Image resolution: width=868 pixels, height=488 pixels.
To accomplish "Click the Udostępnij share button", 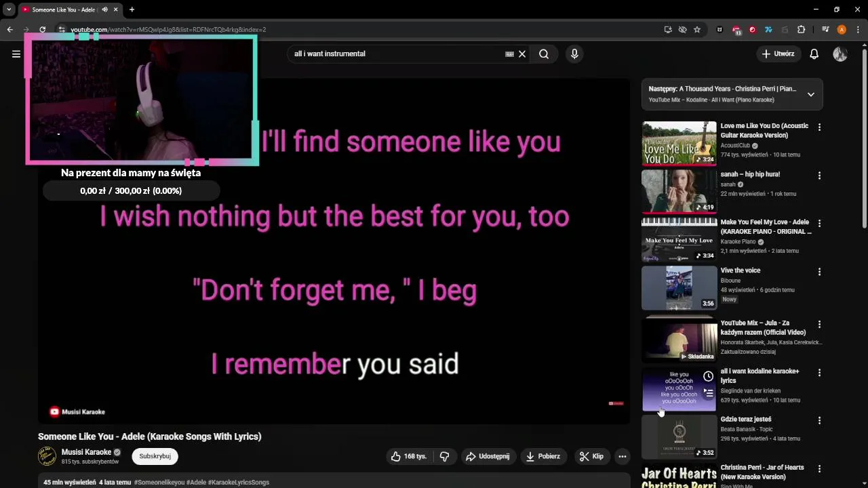I will (487, 457).
